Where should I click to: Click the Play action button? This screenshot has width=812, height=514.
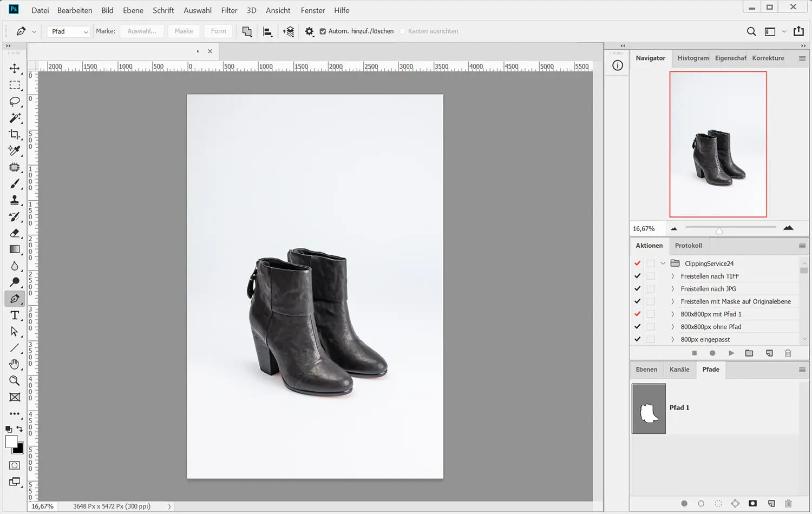pos(731,353)
